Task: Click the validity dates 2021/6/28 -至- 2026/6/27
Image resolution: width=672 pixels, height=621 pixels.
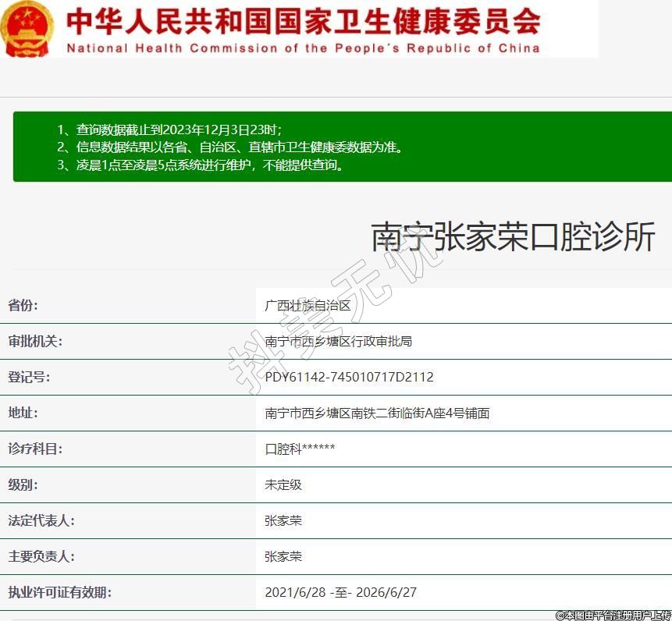Action: click(x=340, y=592)
